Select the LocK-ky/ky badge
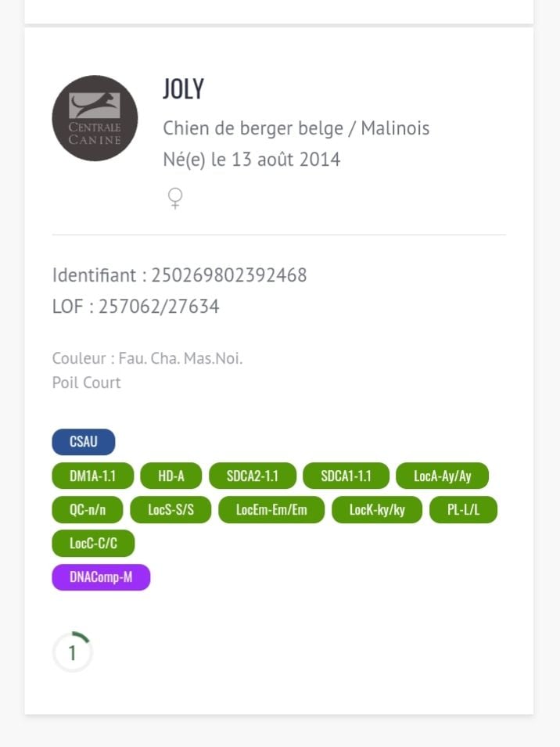Image resolution: width=560 pixels, height=747 pixels. click(x=377, y=510)
